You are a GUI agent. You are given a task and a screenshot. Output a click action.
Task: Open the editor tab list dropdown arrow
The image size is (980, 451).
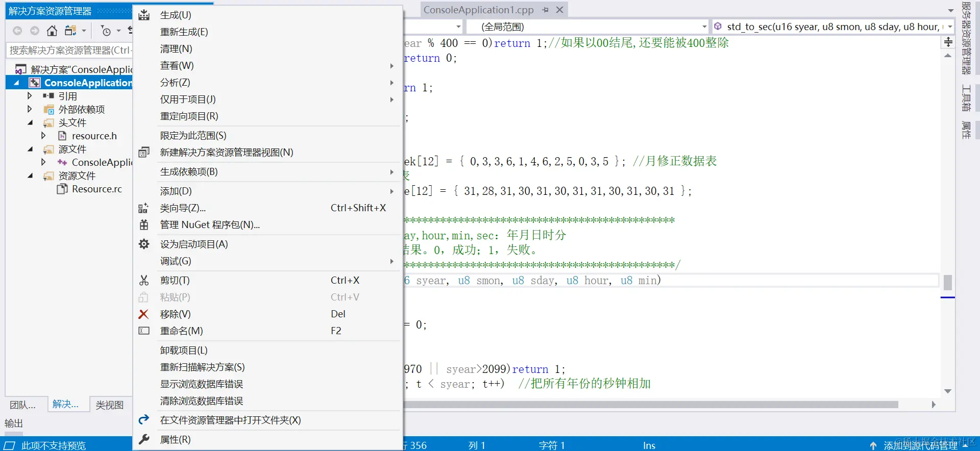(x=950, y=10)
